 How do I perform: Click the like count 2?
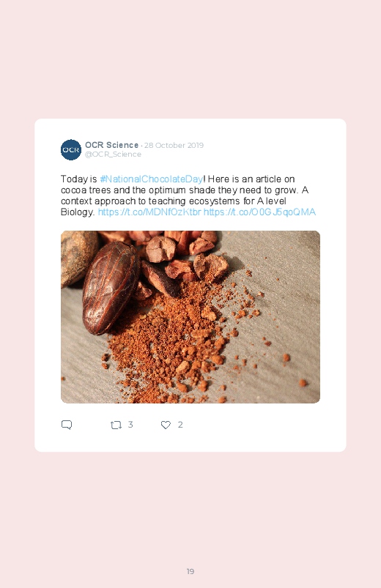(x=180, y=425)
